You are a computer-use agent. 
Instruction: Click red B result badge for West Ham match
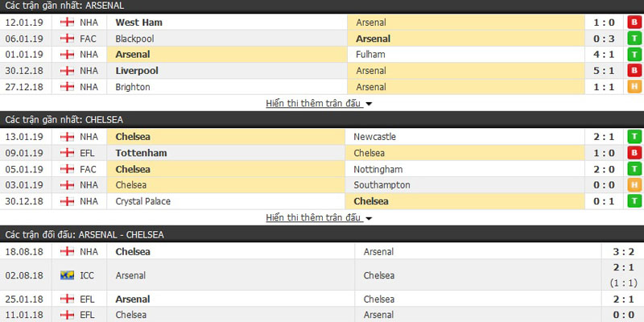coord(634,22)
